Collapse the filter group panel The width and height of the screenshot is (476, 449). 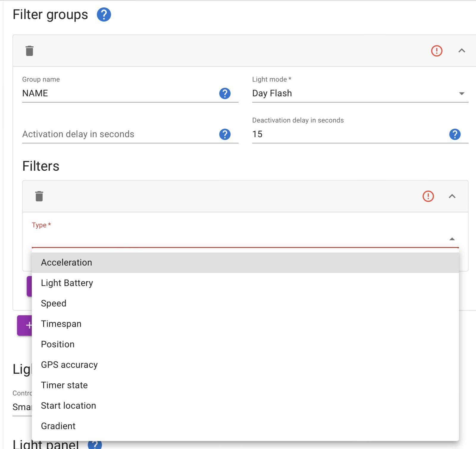[x=461, y=51]
